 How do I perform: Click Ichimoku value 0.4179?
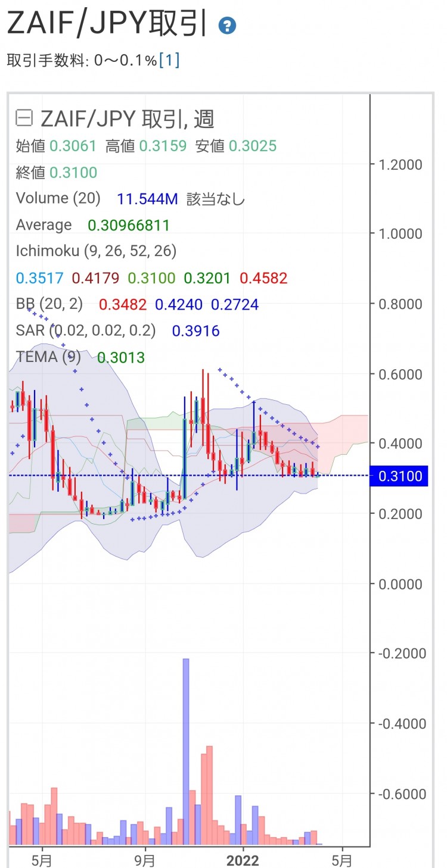[x=95, y=278]
